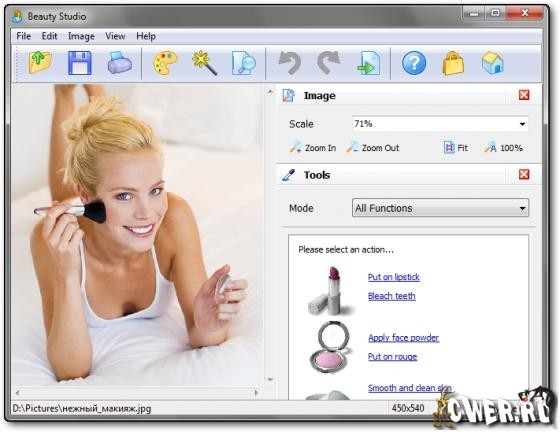This screenshot has width=560, height=432.
Task: Click horizontal scrollbar right arrow
Action: click(256, 393)
